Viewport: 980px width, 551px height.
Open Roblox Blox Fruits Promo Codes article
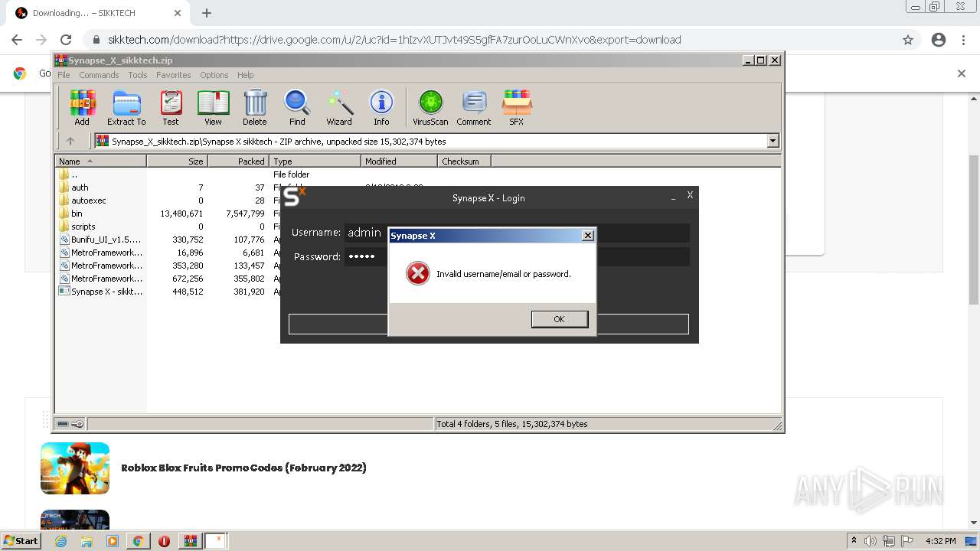click(243, 468)
